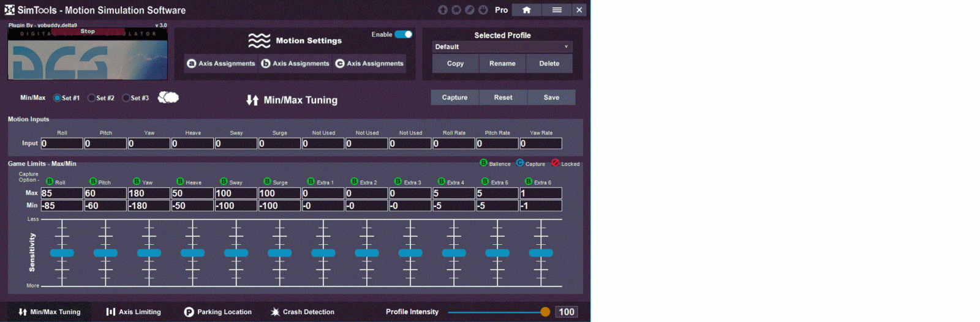Image resolution: width=980 pixels, height=322 pixels.
Task: Toggle Extra 4 capture option icon
Action: coord(441,181)
